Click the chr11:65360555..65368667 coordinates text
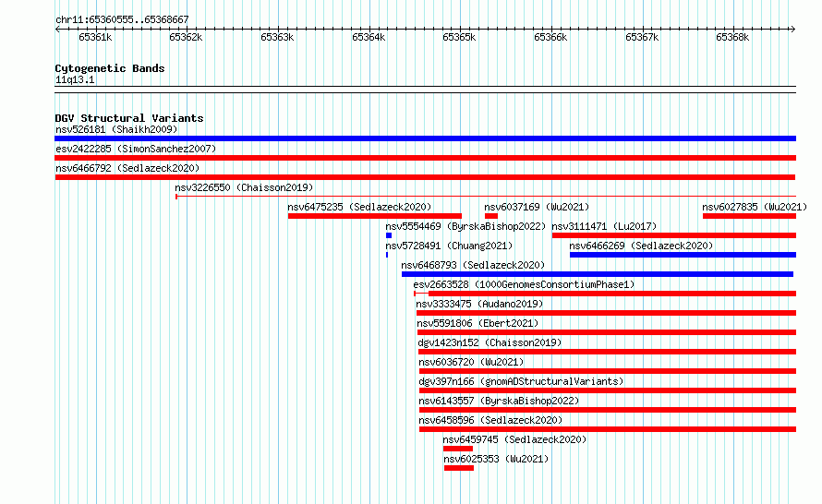This screenshot has height=504, width=822. pyautogui.click(x=122, y=19)
